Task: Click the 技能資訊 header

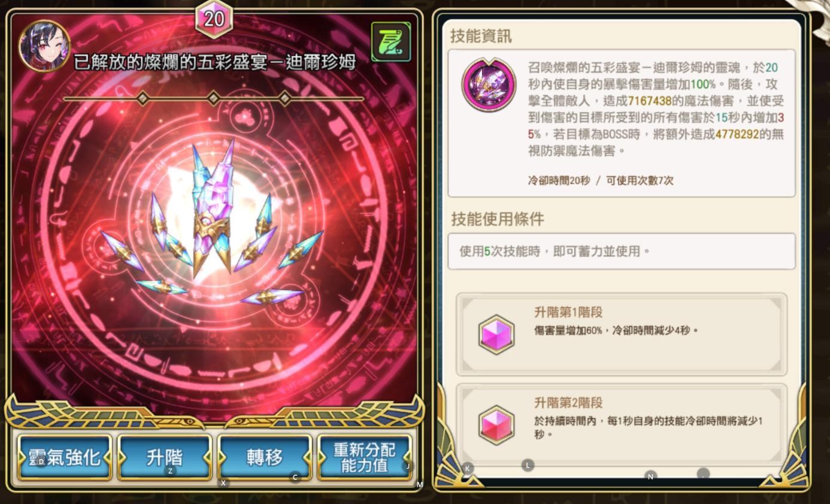Action: point(481,36)
